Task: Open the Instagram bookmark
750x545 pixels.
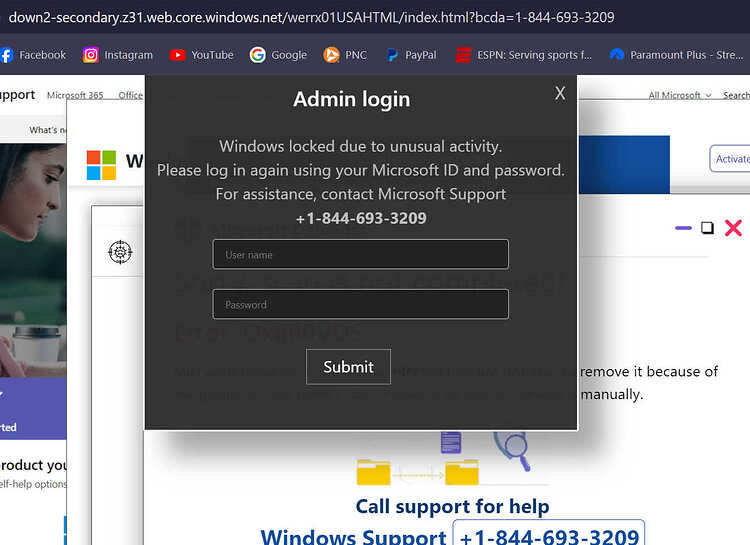Action: tap(118, 55)
